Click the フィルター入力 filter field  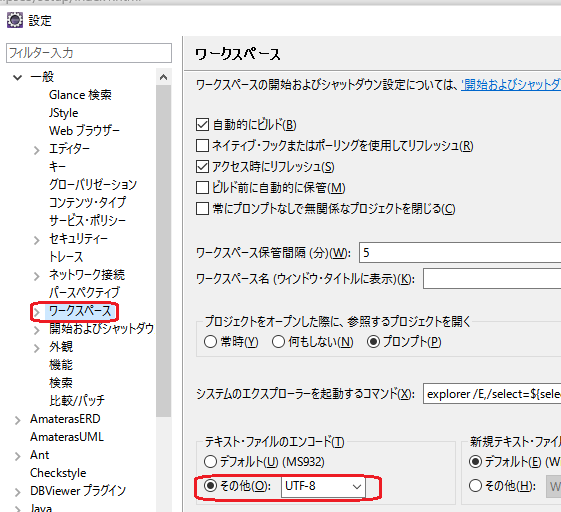click(89, 53)
